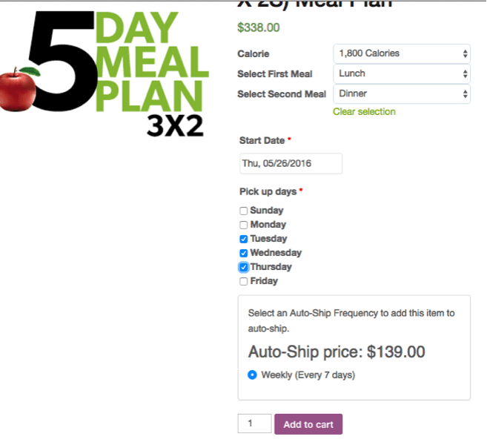This screenshot has width=487, height=448.
Task: Check the Friday pick up day
Action: coord(243,281)
